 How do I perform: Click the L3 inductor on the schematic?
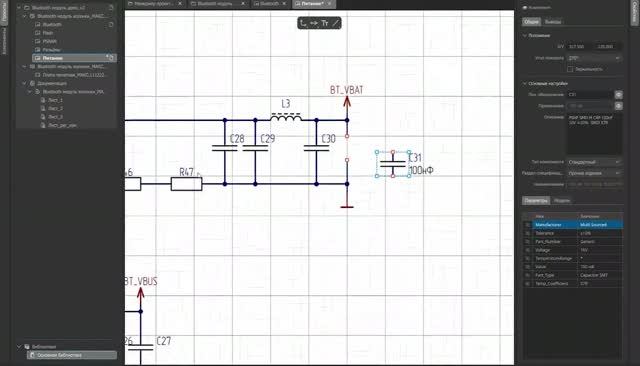coord(286,117)
